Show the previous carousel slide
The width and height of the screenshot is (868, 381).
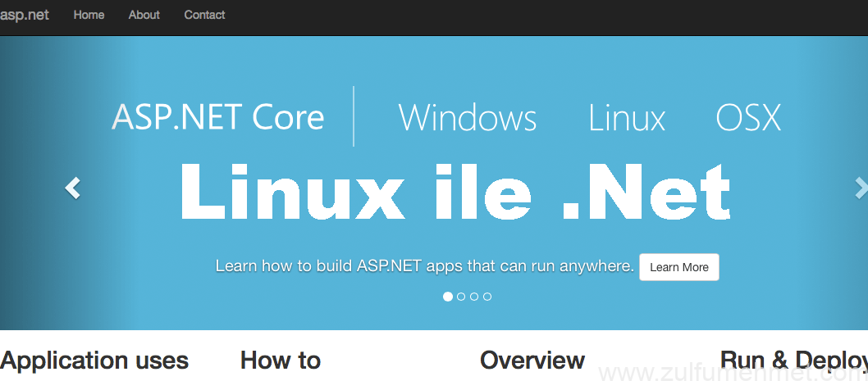pos(73,188)
